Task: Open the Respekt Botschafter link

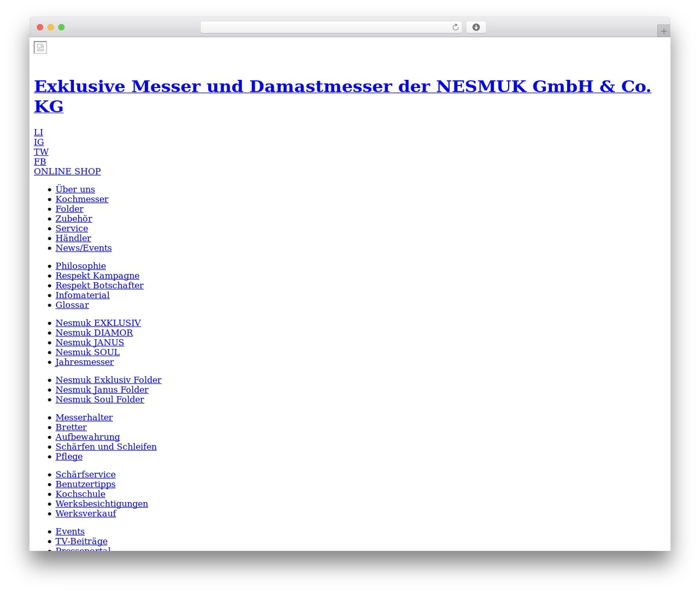Action: (100, 286)
